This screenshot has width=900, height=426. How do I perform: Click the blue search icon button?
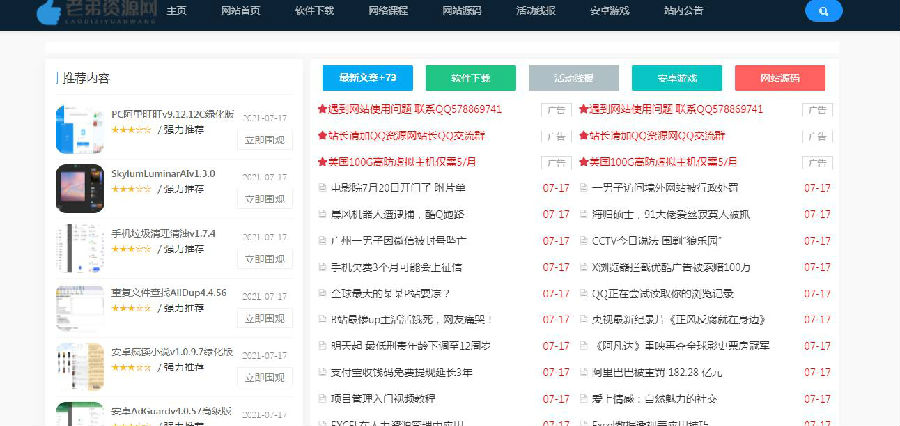823,11
